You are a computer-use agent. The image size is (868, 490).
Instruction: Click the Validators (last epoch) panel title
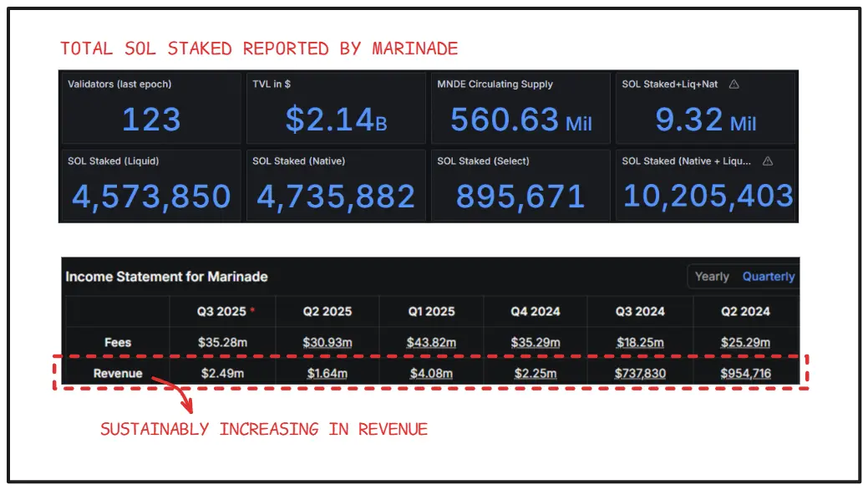click(x=119, y=84)
